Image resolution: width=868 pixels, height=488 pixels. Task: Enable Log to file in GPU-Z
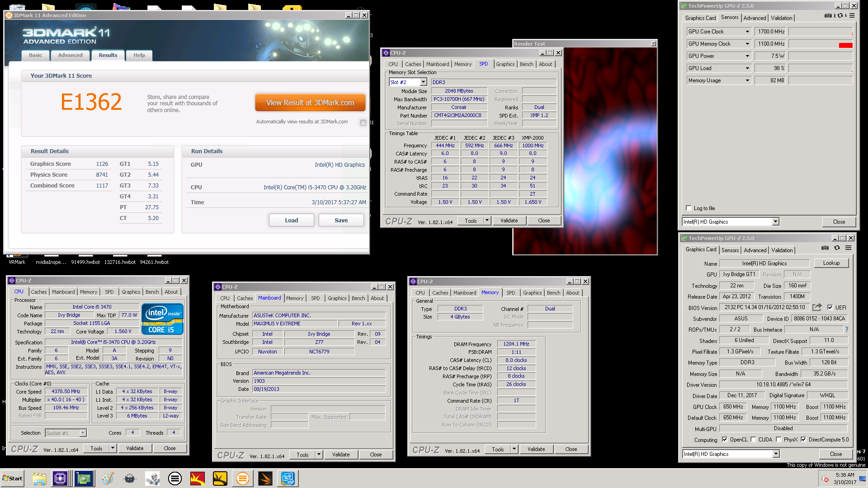pyautogui.click(x=689, y=208)
